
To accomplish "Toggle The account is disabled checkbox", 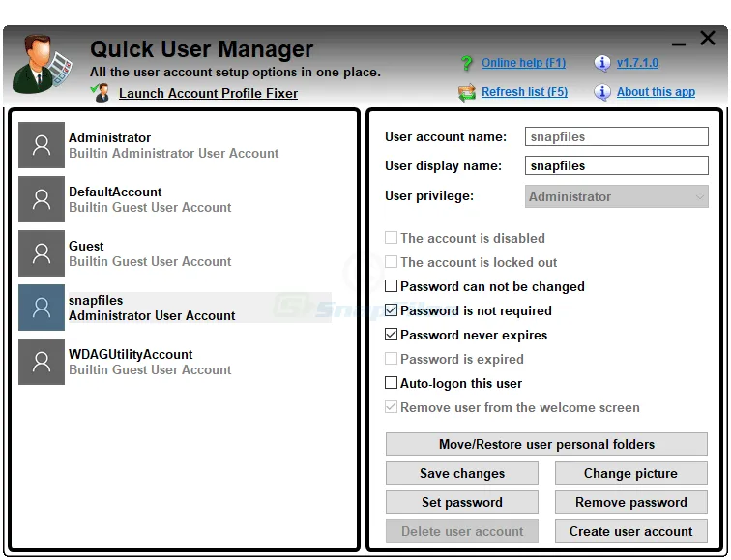I will click(391, 238).
